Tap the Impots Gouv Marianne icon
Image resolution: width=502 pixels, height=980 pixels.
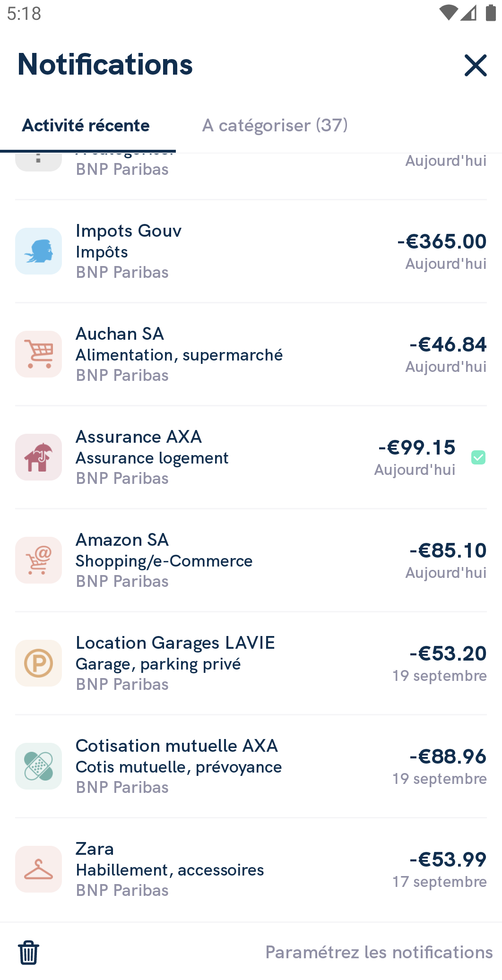click(x=38, y=251)
